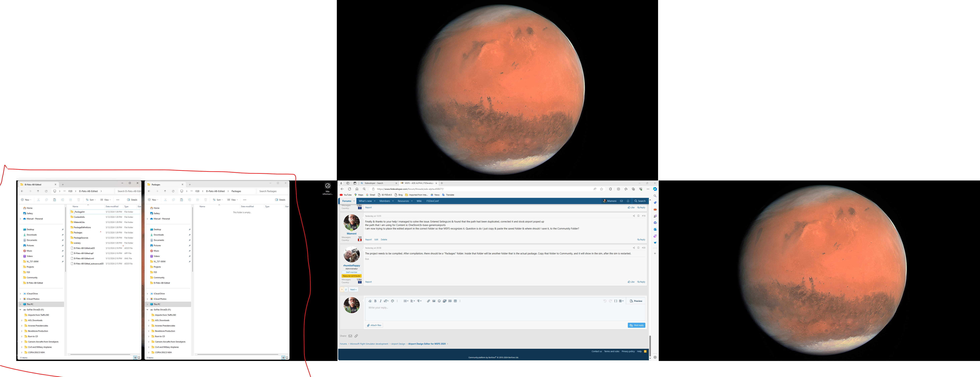The width and height of the screenshot is (980, 377).
Task: Open Sort dropdown in El-Pato-AB-Edited window
Action: coord(90,200)
